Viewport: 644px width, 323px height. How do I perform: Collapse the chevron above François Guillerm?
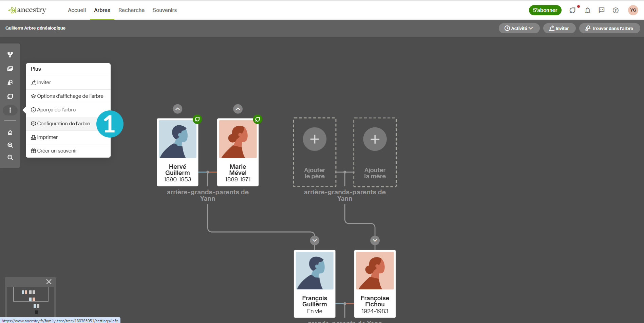[x=315, y=240]
